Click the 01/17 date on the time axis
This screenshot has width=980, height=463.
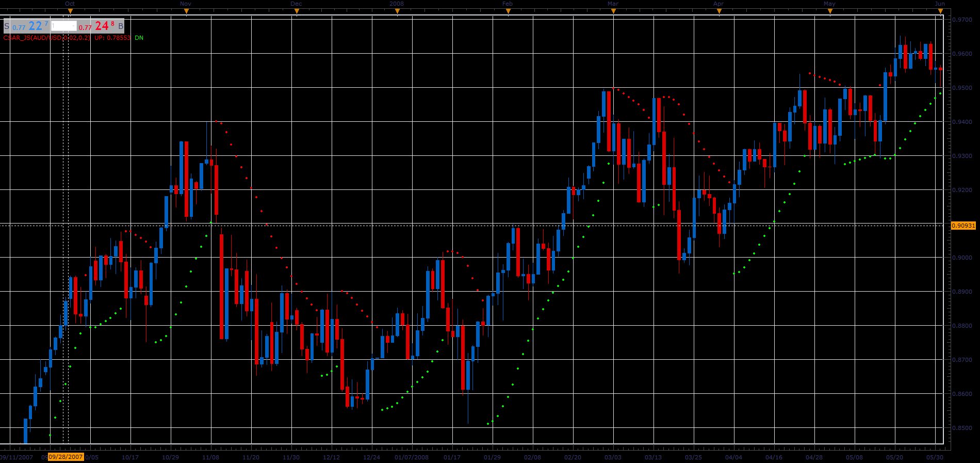(x=452, y=457)
